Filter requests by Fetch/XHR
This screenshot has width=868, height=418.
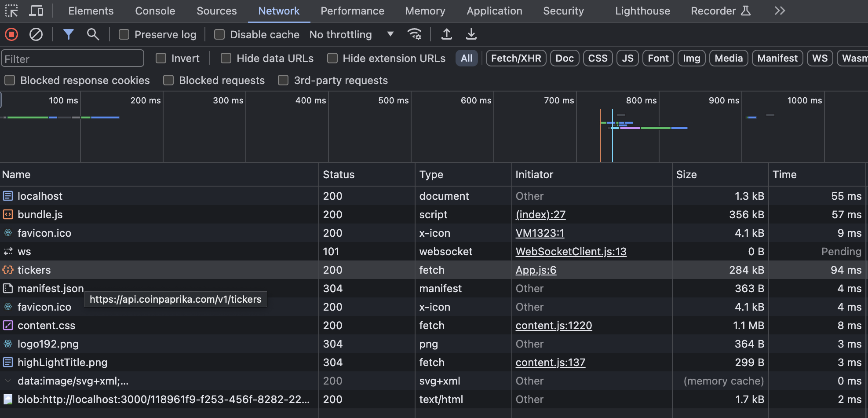click(516, 58)
